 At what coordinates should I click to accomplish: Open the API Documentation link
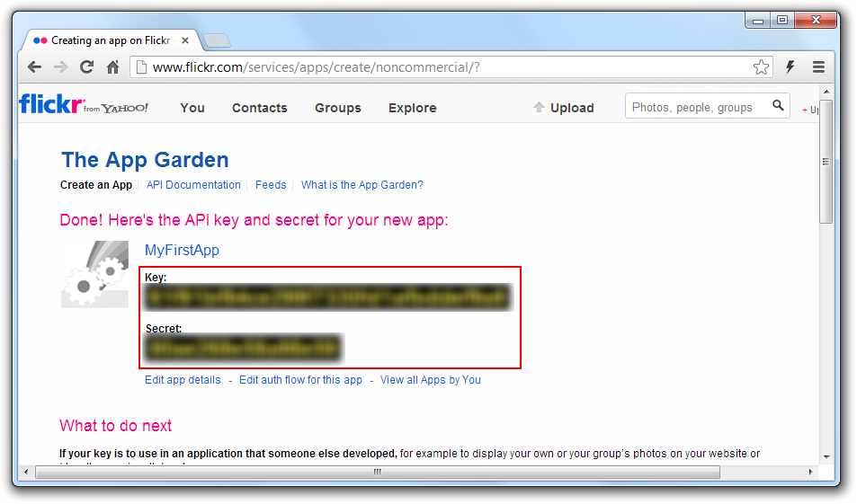[x=193, y=185]
